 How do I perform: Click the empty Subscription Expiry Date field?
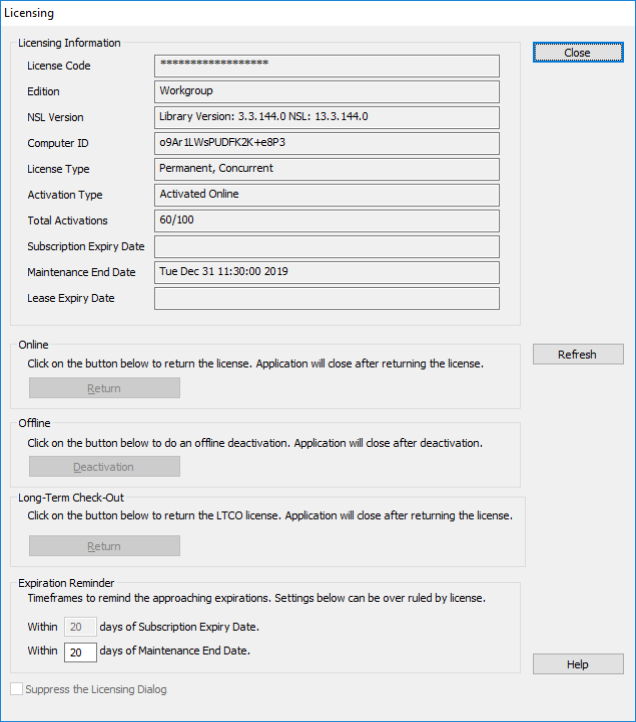pos(326,247)
